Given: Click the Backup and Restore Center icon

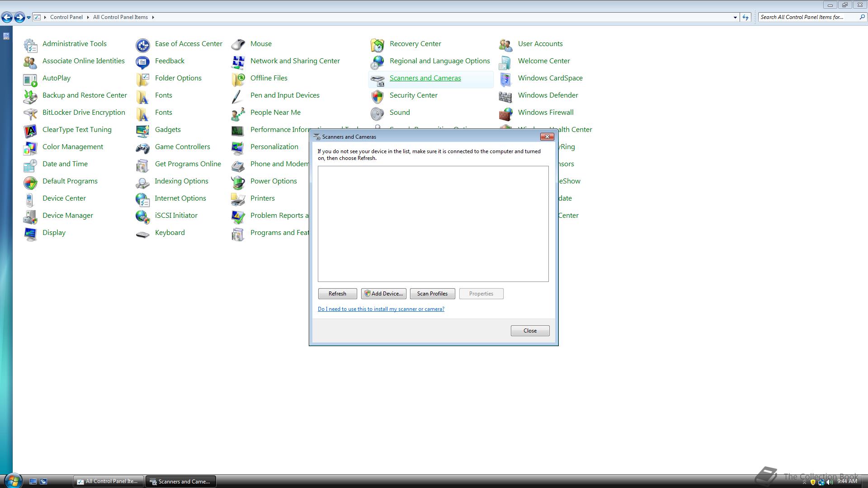Looking at the screenshot, I should (30, 96).
